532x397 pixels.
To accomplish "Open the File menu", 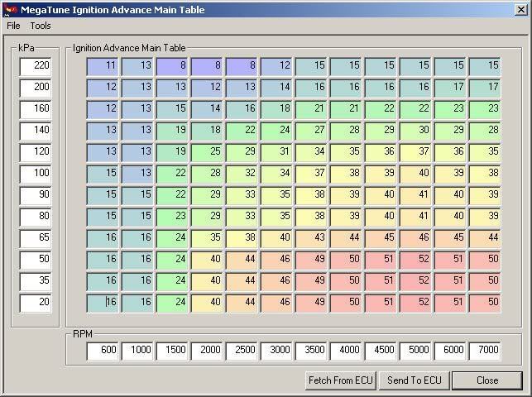I will 13,26.
